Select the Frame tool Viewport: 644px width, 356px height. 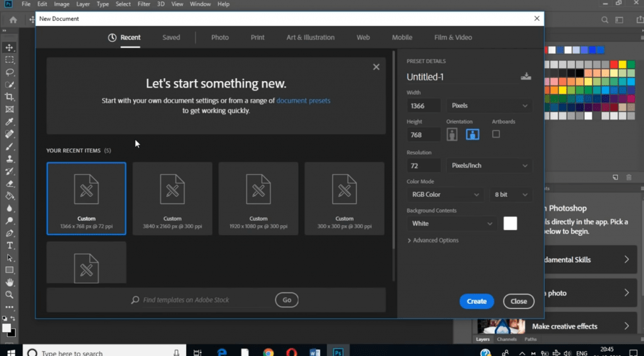(x=9, y=109)
